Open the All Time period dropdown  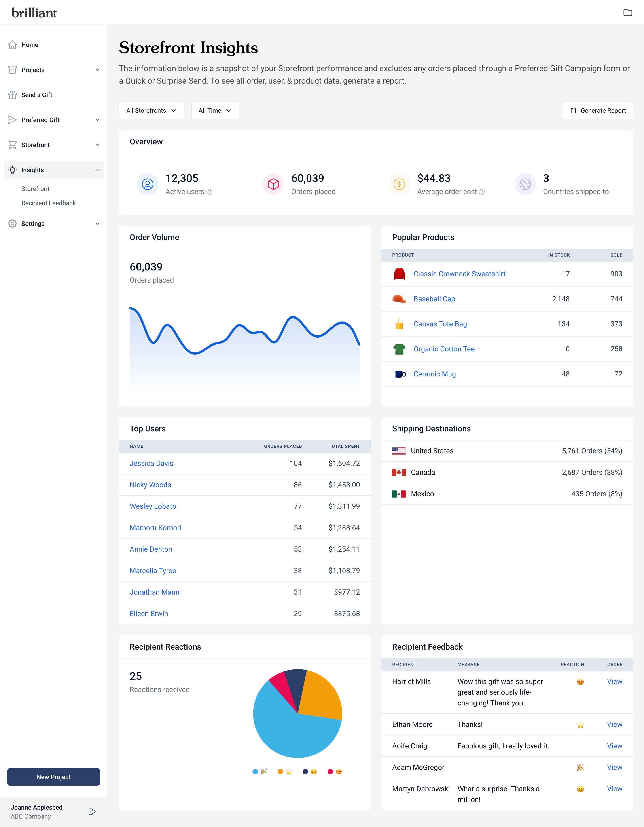pos(215,111)
